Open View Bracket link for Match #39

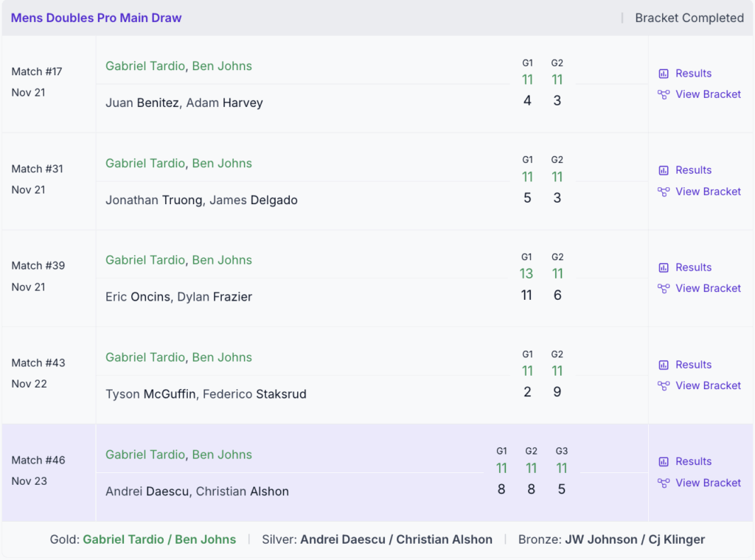tap(708, 288)
